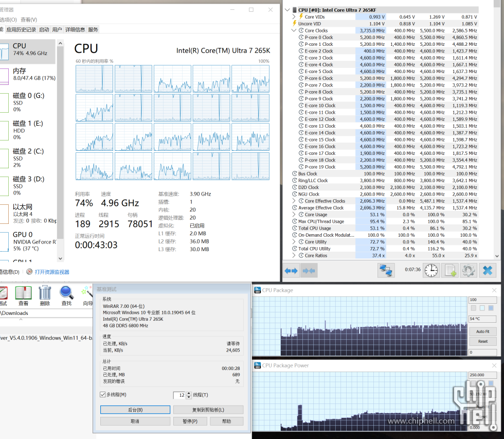Open the remote network computers icon in HWiNFO

tap(386, 271)
